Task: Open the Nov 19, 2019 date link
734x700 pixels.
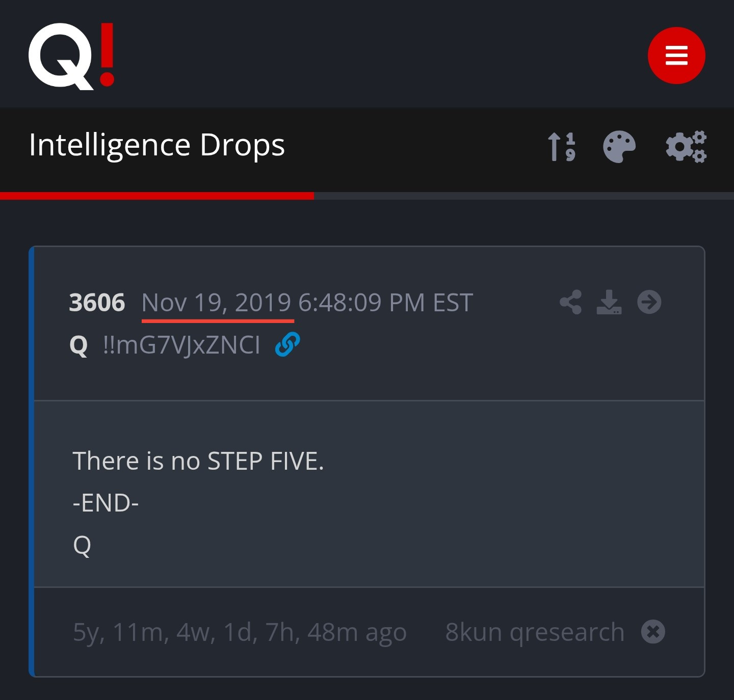Action: click(x=216, y=303)
